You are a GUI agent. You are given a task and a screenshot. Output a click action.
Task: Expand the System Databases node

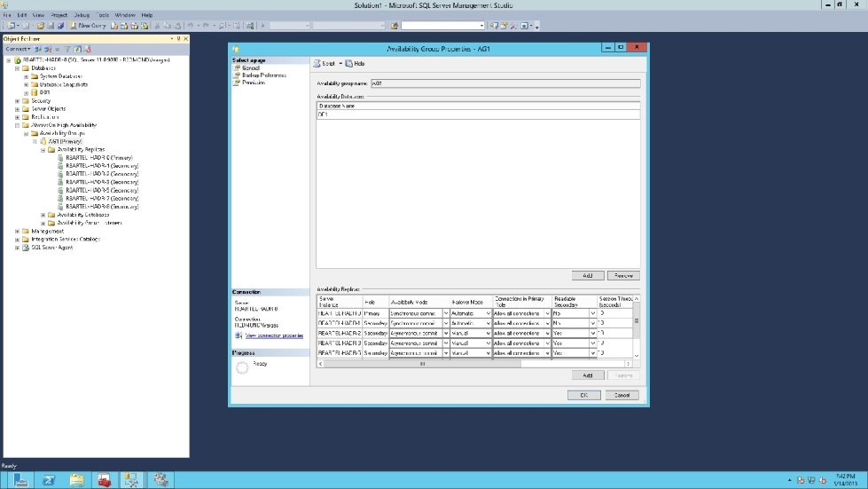click(26, 76)
